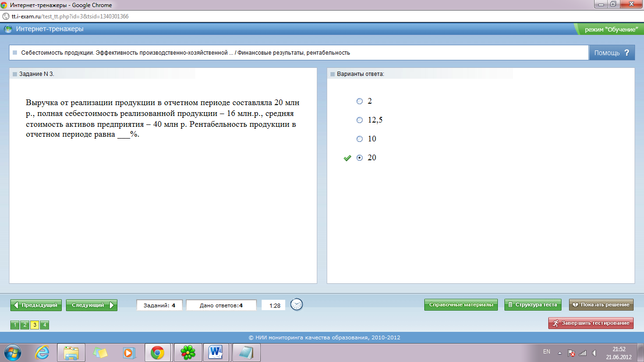Select answer option 20
The image size is (644, 362).
[360, 158]
